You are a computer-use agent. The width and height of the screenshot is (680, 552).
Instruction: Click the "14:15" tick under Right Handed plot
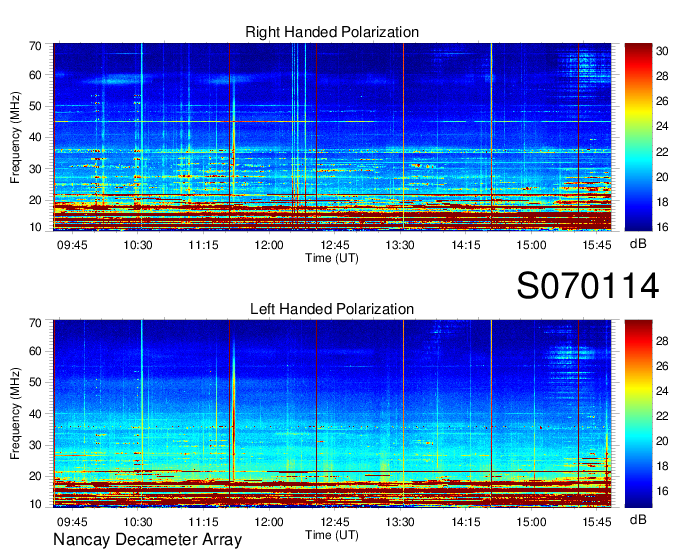coord(466,245)
